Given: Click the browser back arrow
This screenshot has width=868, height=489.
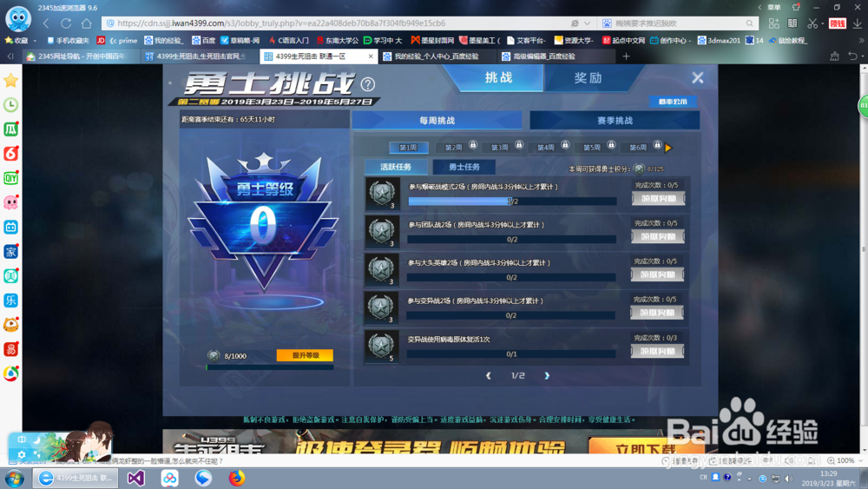Looking at the screenshot, I should click(x=47, y=23).
